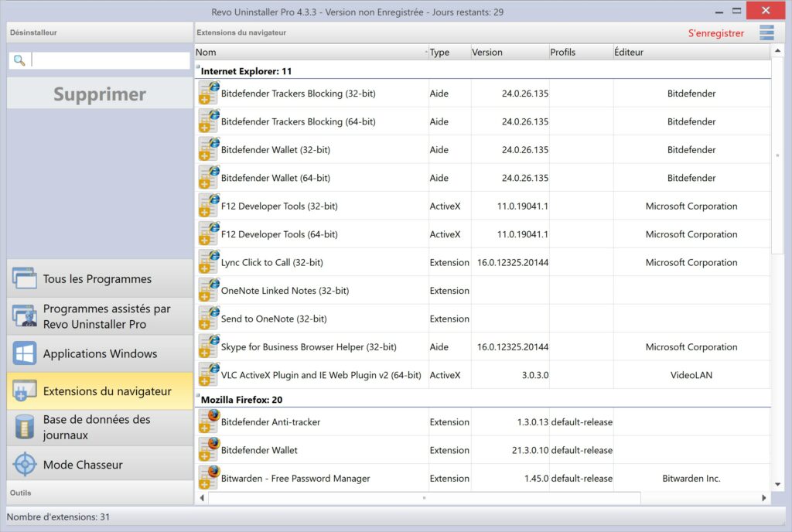Click the IE icon of Bitdefender Wallet (32-bit)
The height and width of the screenshot is (532, 792).
pyautogui.click(x=209, y=149)
